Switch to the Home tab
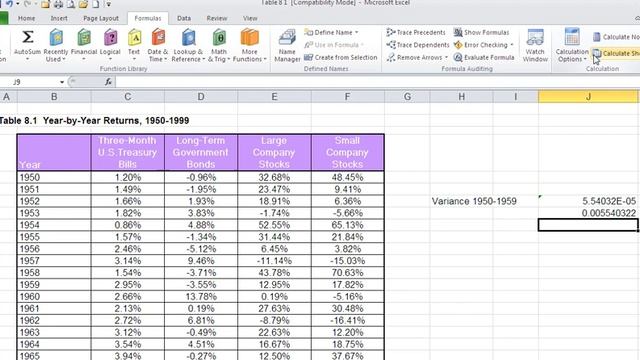 (x=27, y=18)
